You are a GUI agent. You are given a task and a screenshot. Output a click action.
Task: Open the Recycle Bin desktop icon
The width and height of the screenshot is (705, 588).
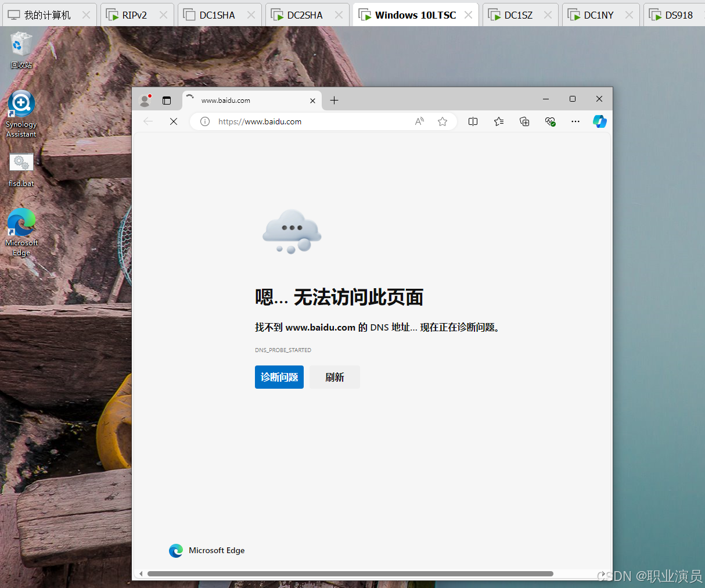point(21,50)
